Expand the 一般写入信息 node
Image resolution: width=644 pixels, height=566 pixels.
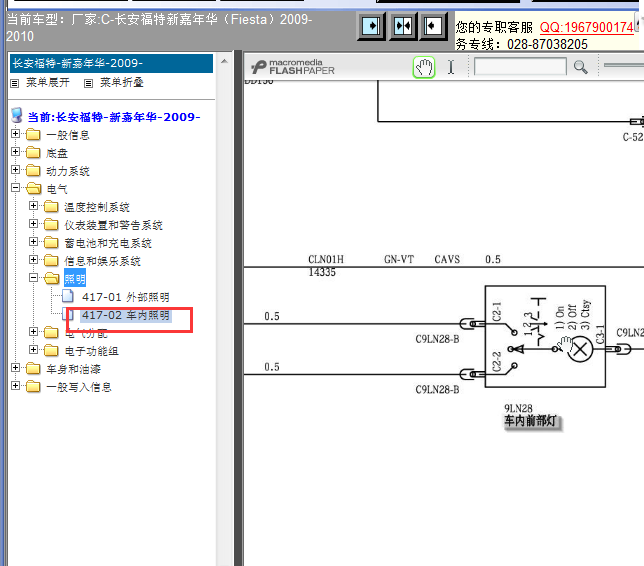(16, 386)
